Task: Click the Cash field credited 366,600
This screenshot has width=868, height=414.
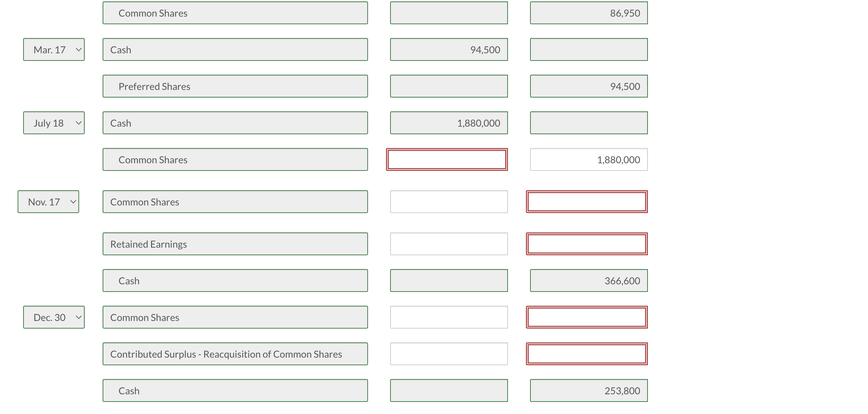Action: click(588, 280)
